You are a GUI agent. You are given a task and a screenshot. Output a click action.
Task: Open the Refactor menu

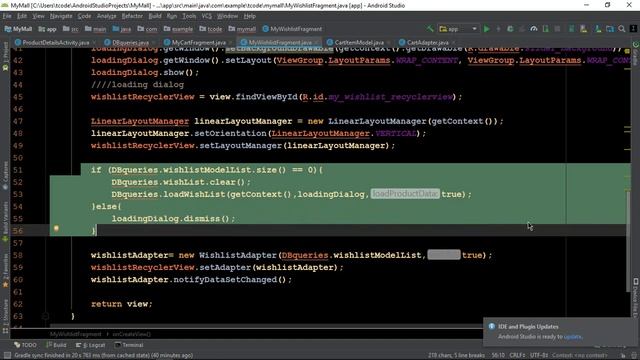132,16
